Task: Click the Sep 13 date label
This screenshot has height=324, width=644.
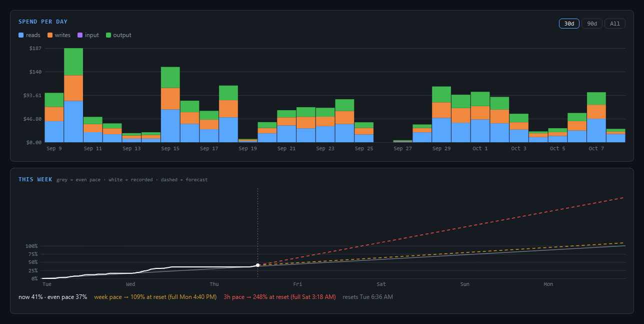Action: pyautogui.click(x=131, y=149)
